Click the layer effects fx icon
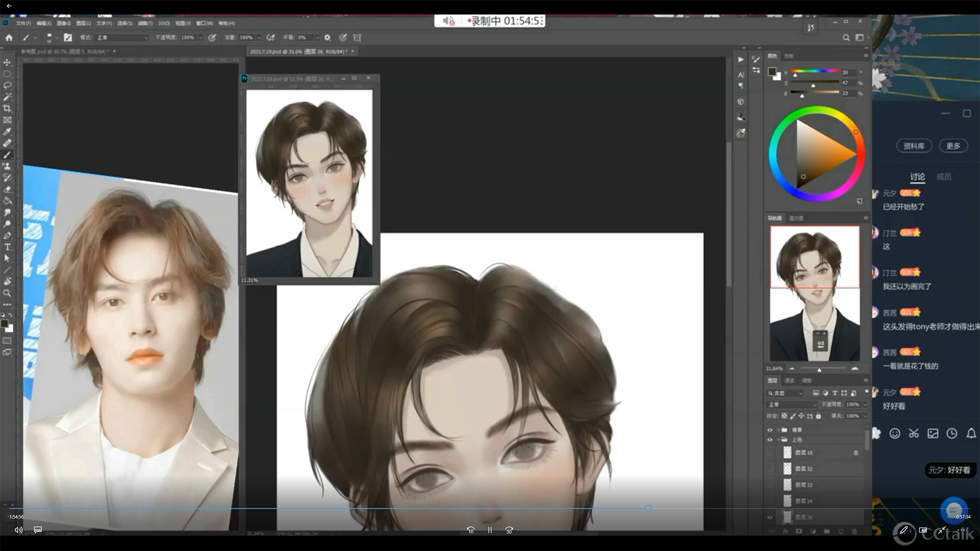Viewport: 980px width, 551px height. coord(785,531)
